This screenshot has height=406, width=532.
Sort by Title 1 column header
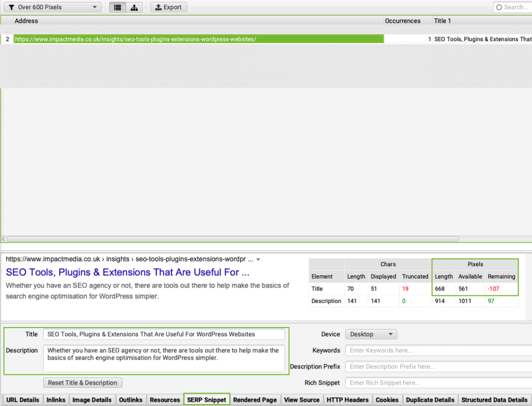coord(482,21)
